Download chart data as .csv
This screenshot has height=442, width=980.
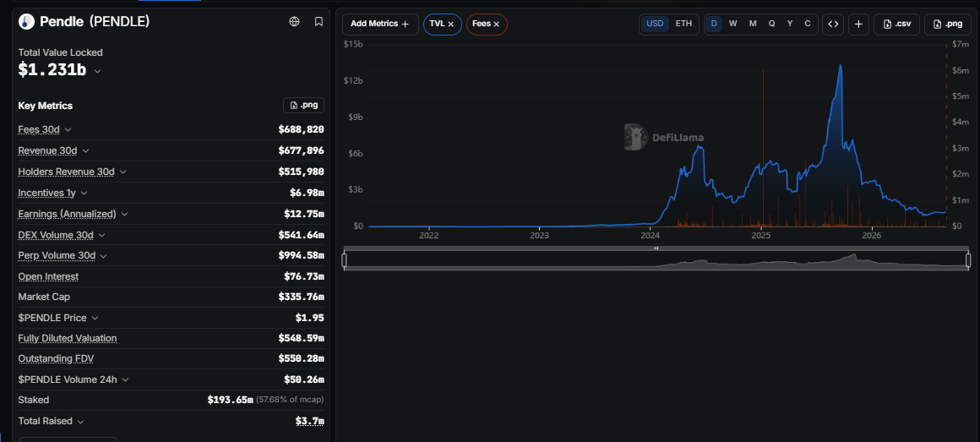(897, 24)
